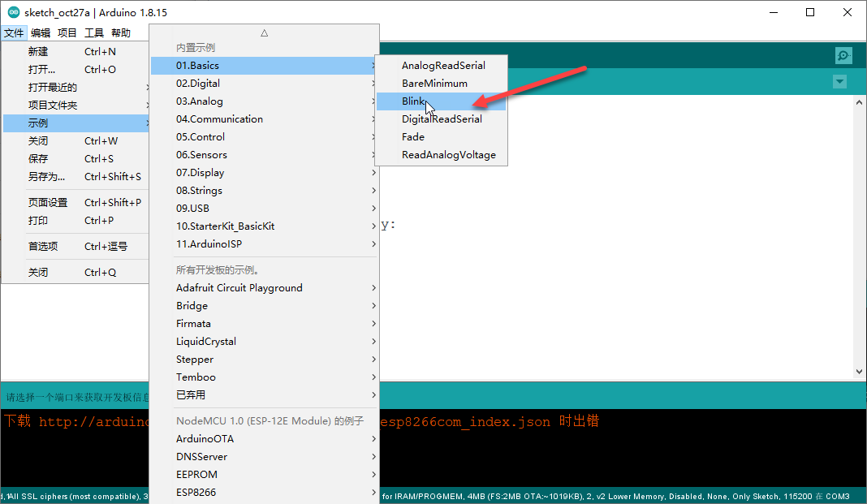Open the Fade example
867x504 pixels.
click(442, 136)
